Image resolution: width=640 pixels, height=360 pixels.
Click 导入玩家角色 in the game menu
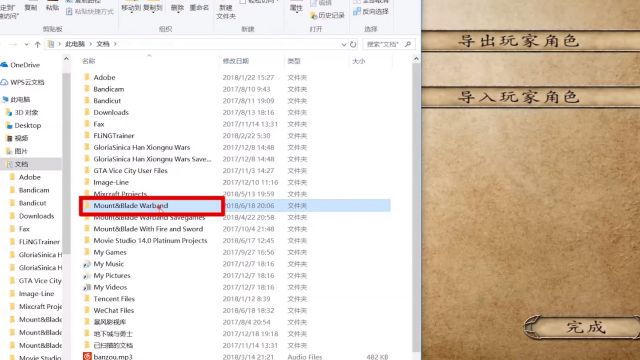click(519, 97)
